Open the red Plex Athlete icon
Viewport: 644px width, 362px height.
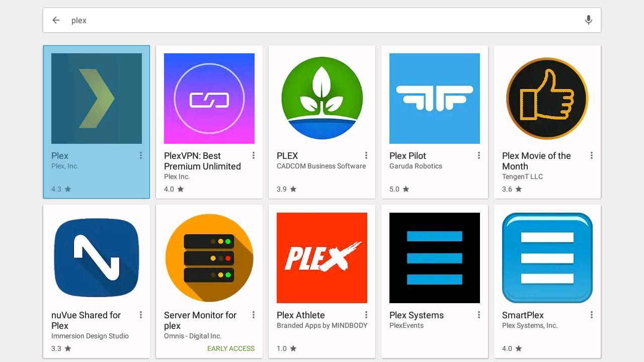322,258
